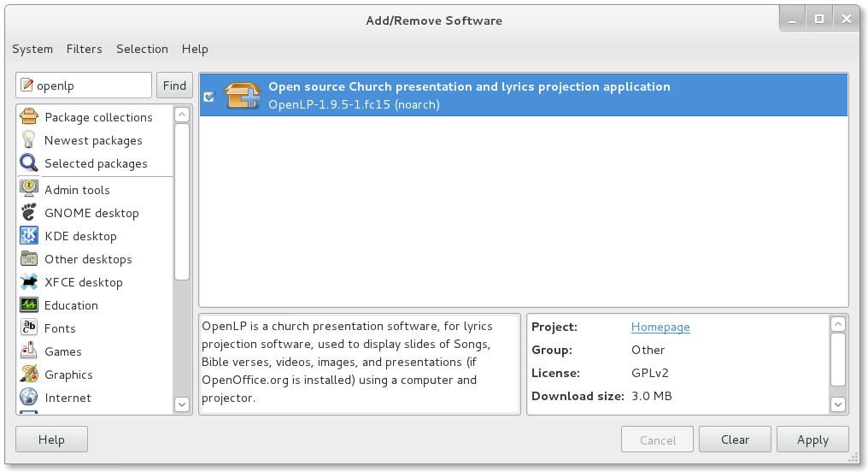868x472 pixels.
Task: Click in the openlp search field
Action: tap(84, 86)
